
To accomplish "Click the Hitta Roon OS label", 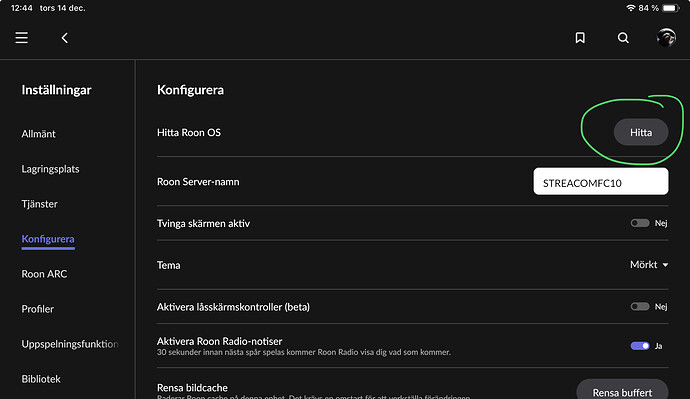I will pyautogui.click(x=189, y=132).
